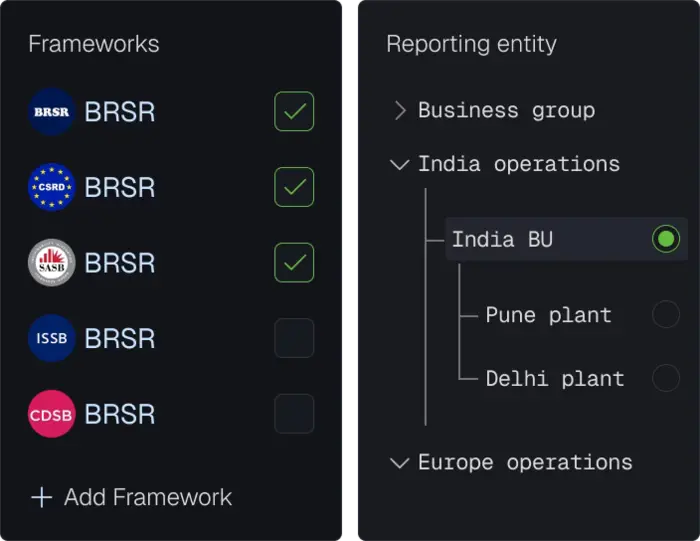Click the Add Framework label
Viewport: 700px width, 541px height.
pos(148,497)
